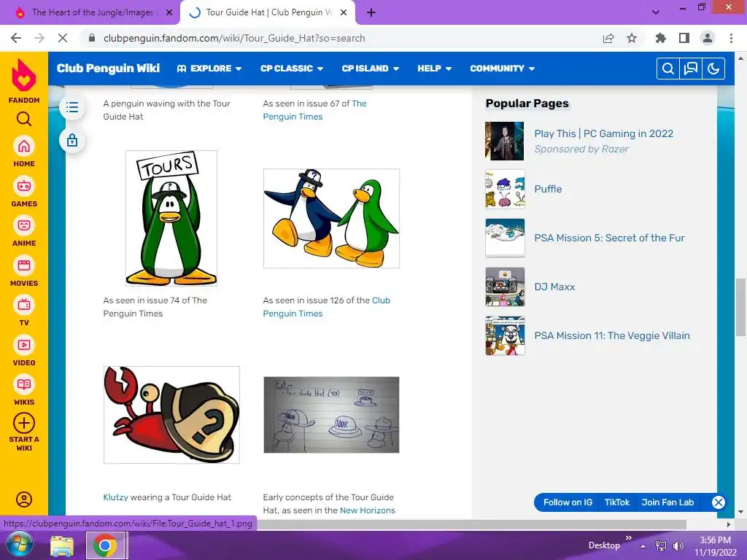Open the Games section icon
The width and height of the screenshot is (747, 560).
[24, 186]
